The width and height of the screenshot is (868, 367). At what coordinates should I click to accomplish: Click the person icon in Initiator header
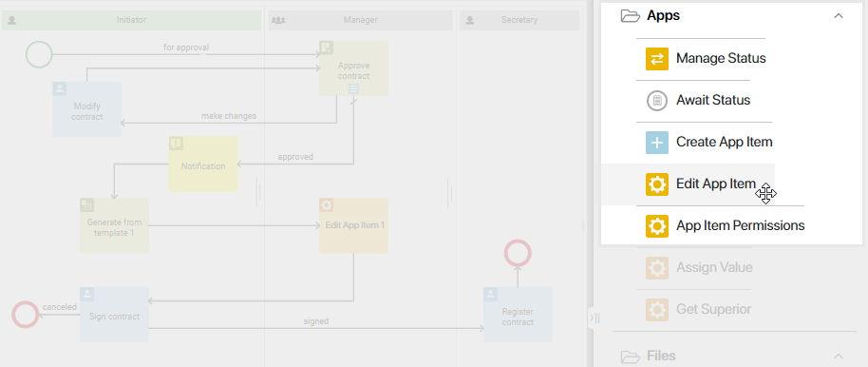coord(12,21)
